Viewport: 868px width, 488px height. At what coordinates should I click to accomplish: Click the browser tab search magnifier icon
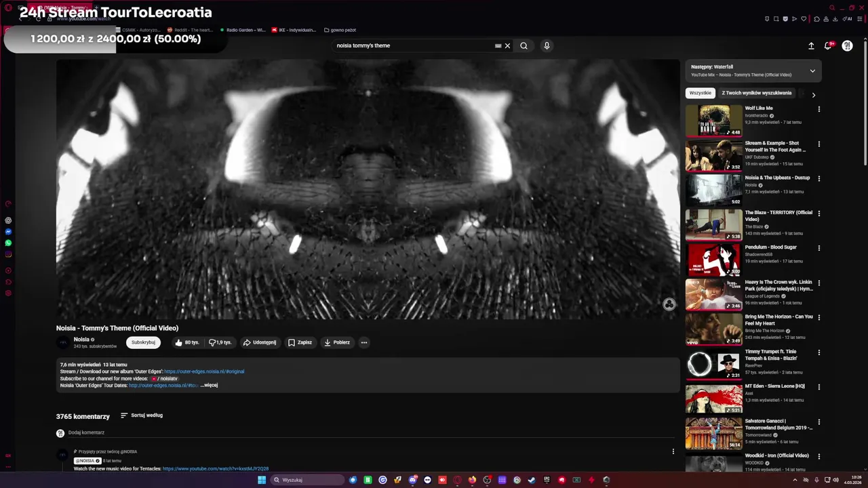tap(832, 7)
